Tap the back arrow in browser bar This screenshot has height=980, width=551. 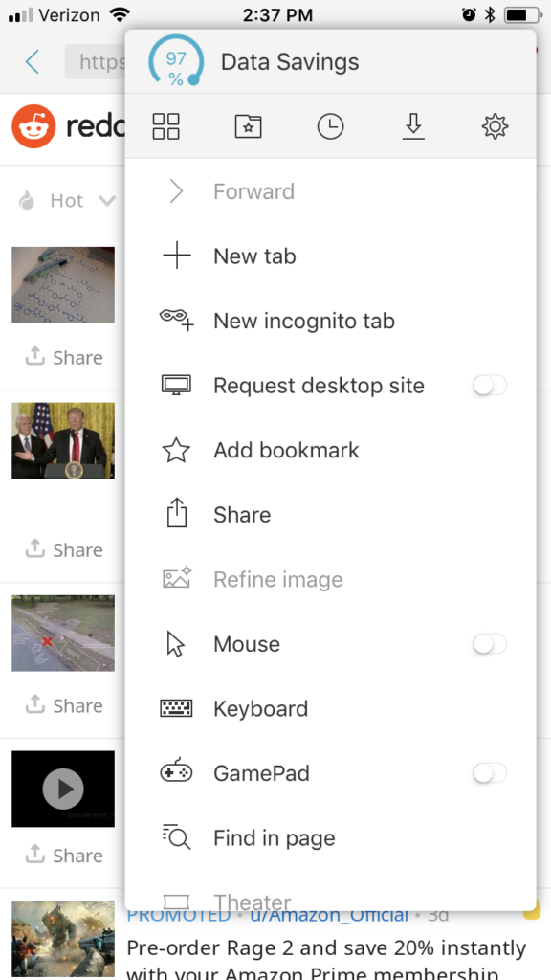click(x=33, y=62)
